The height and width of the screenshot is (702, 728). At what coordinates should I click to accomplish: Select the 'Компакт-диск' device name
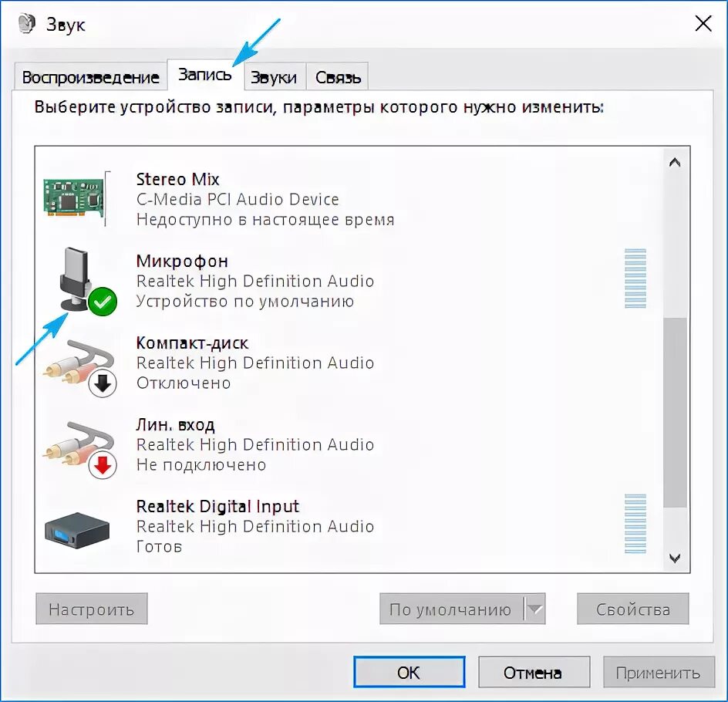click(192, 343)
